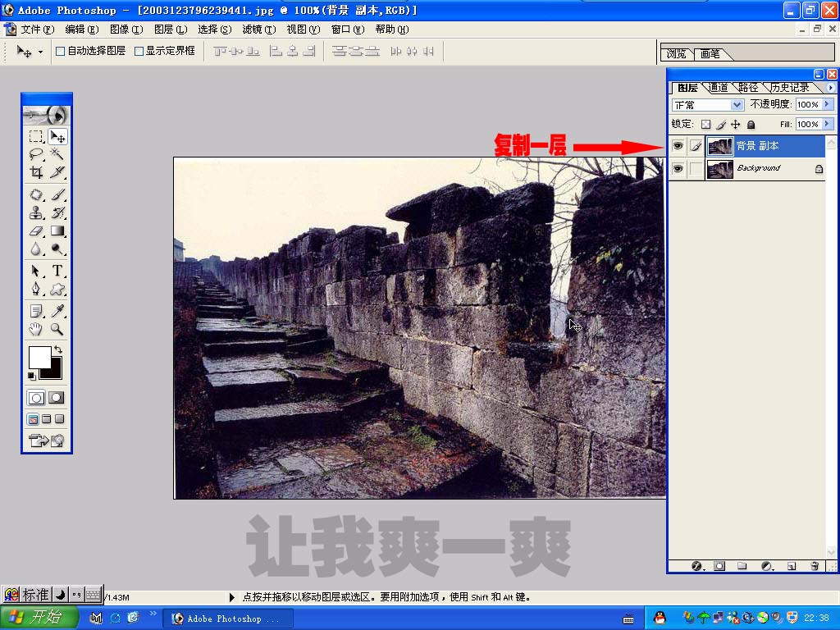Choose the Type (T) tool
The width and height of the screenshot is (840, 630).
pyautogui.click(x=57, y=271)
